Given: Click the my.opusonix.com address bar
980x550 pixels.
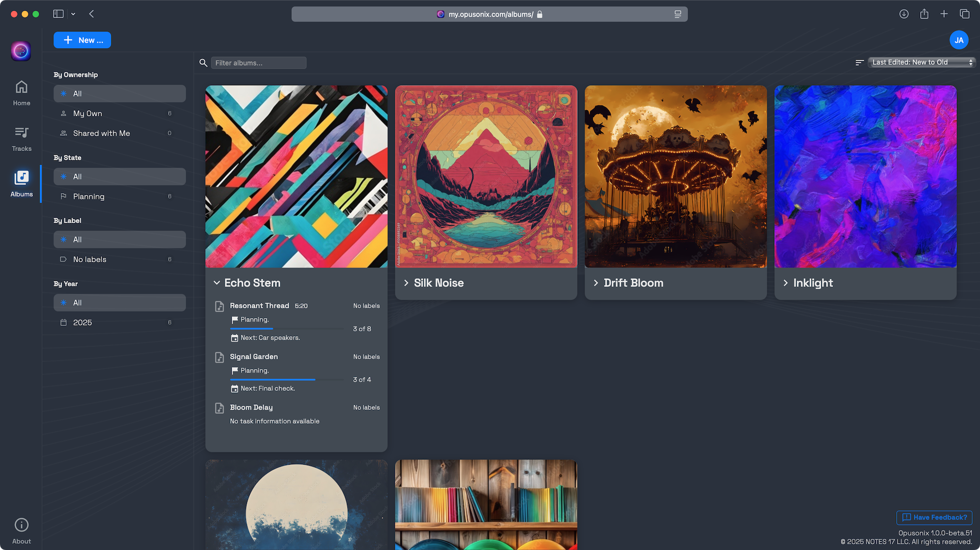Looking at the screenshot, I should 490,14.
